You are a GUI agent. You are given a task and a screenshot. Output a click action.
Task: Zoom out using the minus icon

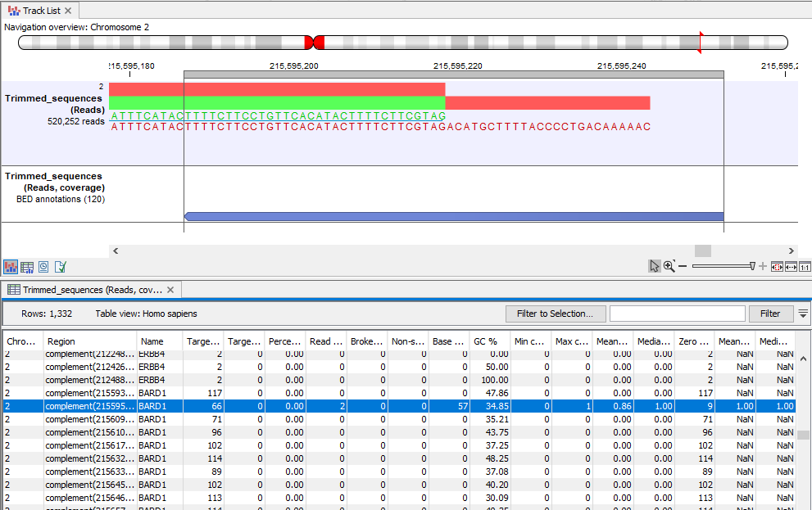(x=683, y=266)
